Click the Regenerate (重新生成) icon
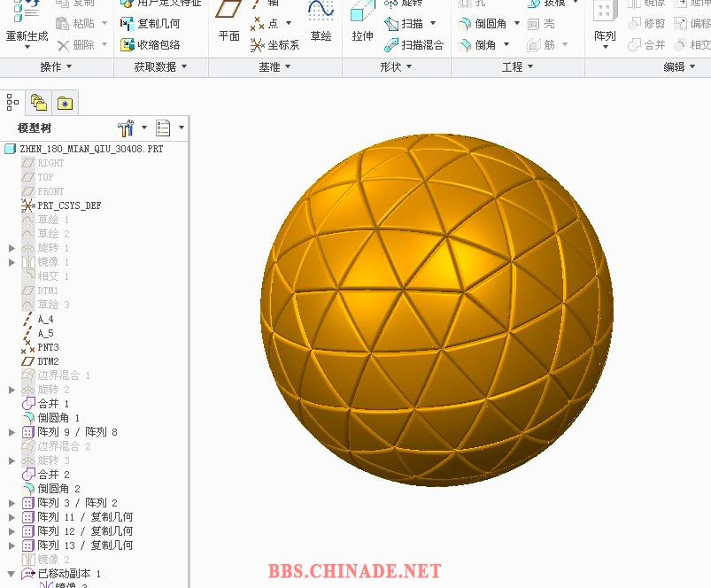Image resolution: width=711 pixels, height=588 pixels. [26, 12]
